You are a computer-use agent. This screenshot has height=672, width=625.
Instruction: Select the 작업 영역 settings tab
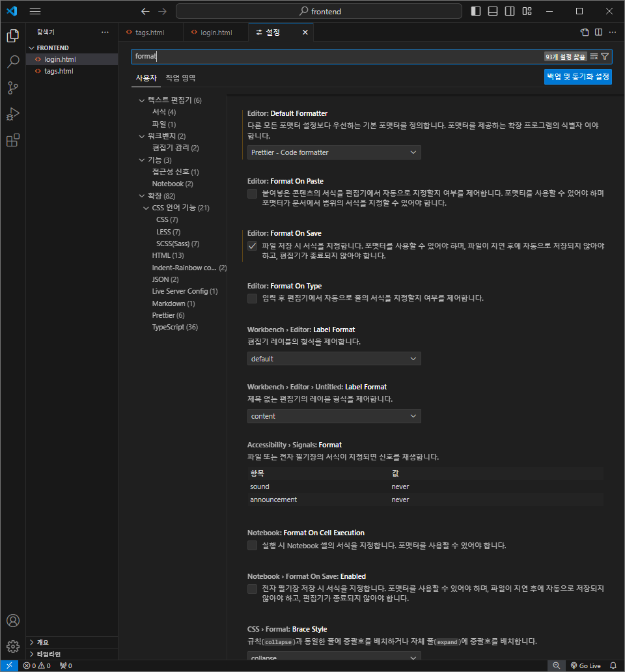(181, 78)
